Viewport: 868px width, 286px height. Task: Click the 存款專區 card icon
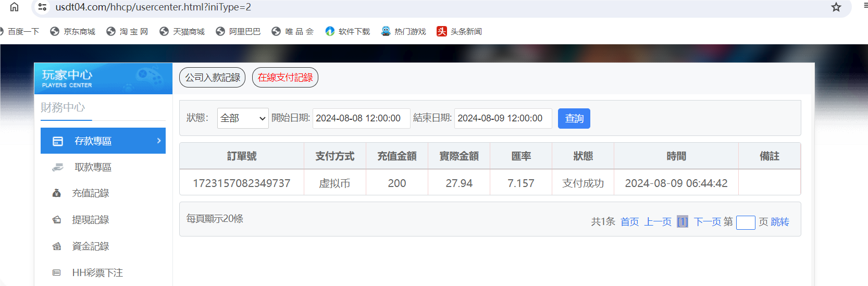pos(58,141)
